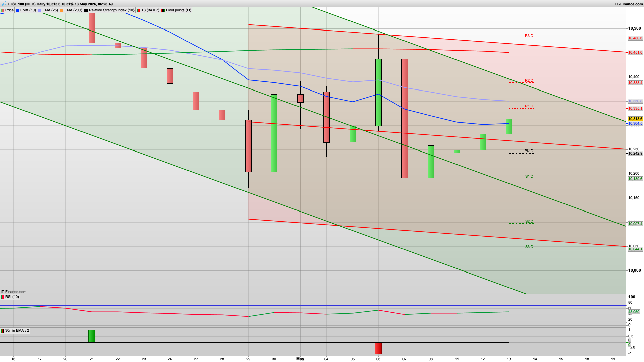Open IT-Finance.com link at top right
Image resolution: width=644 pixels, height=362 pixels.
[x=629, y=4]
